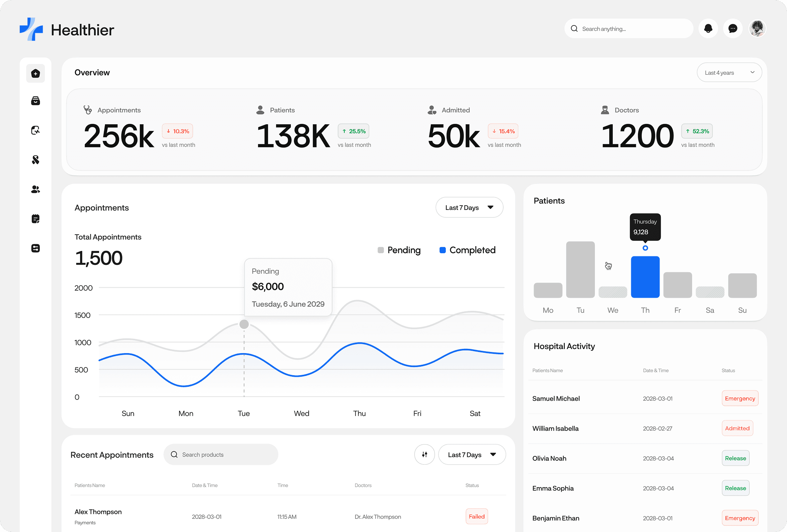Open the dashboard home sidebar icon
Screen dimensions: 787x532
[x=36, y=74]
